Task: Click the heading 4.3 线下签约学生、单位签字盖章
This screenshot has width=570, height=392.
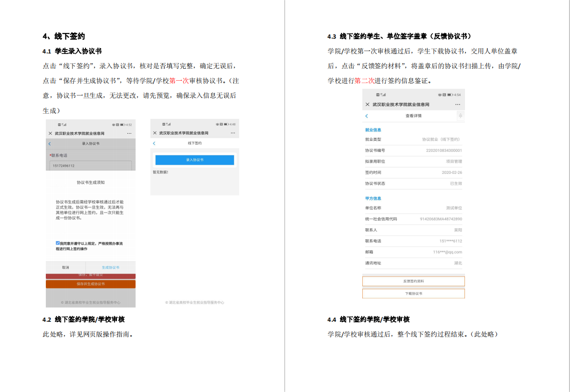Action: (401, 36)
